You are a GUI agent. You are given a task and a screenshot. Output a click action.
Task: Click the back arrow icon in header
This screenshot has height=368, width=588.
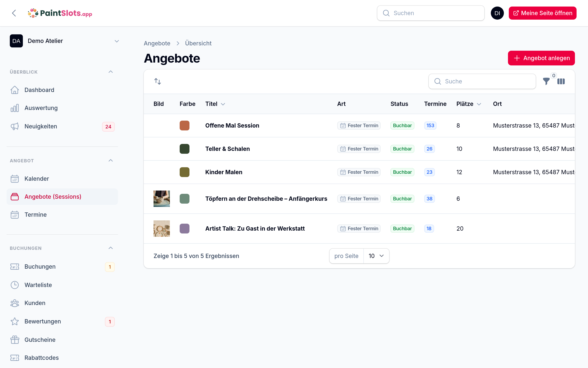(14, 13)
